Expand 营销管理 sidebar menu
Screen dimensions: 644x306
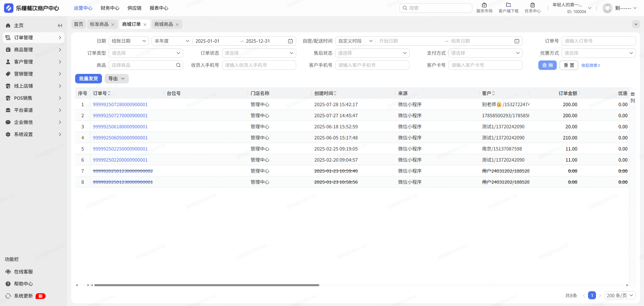tap(34, 74)
